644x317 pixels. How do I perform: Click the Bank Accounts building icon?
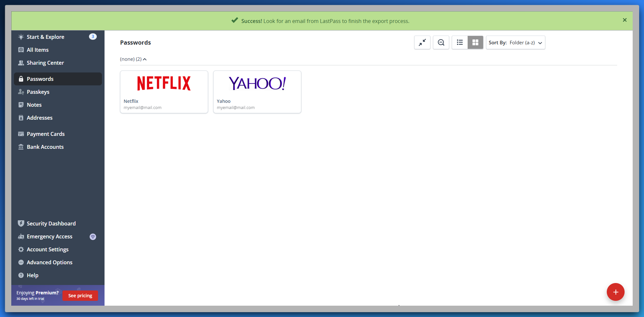[x=21, y=147]
